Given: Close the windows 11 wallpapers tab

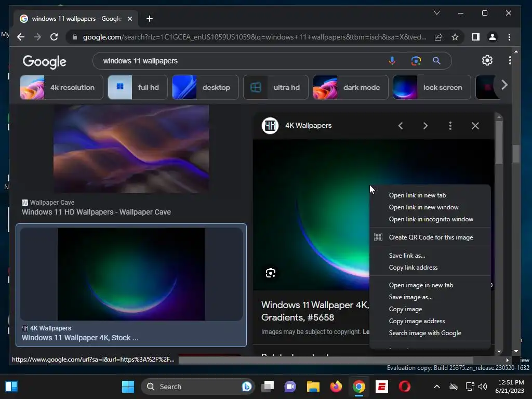Looking at the screenshot, I should (x=129, y=19).
